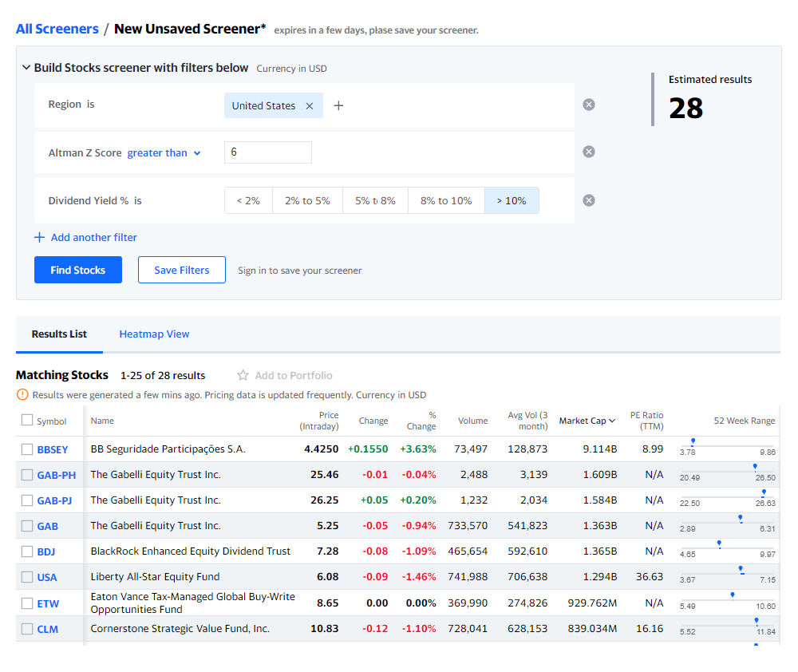798x672 pixels.
Task: Click the Estimated results count 28
Action: tap(685, 108)
